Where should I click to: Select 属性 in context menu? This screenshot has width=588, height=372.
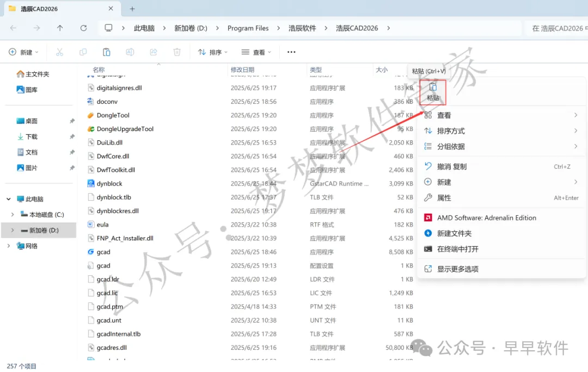coord(501,198)
